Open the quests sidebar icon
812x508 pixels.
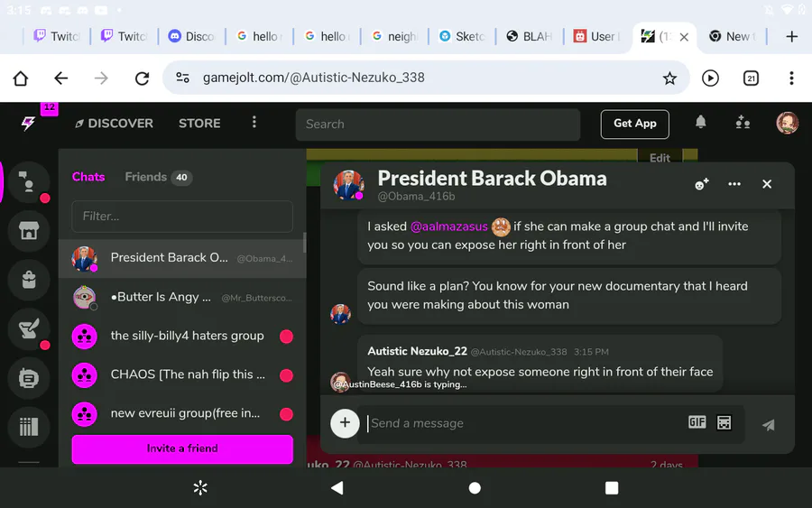point(29,328)
